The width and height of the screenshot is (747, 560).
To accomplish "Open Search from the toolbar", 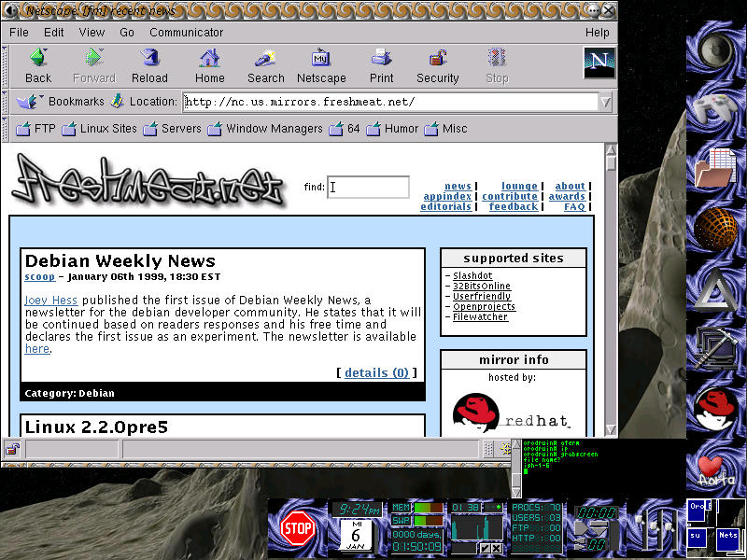I will [265, 59].
